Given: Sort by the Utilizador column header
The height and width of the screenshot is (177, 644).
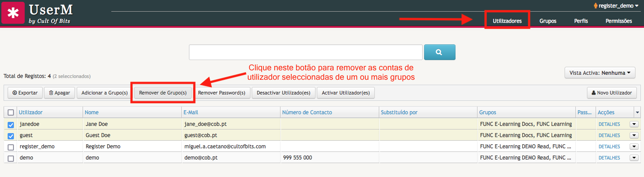Looking at the screenshot, I should (x=49, y=112).
